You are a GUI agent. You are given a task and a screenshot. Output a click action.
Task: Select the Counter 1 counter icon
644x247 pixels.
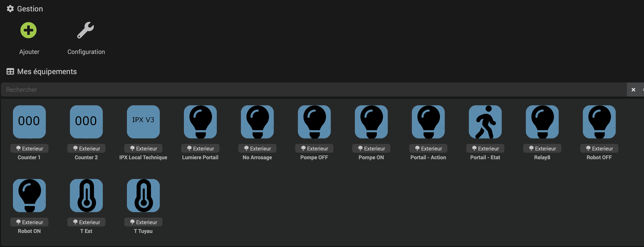point(29,122)
